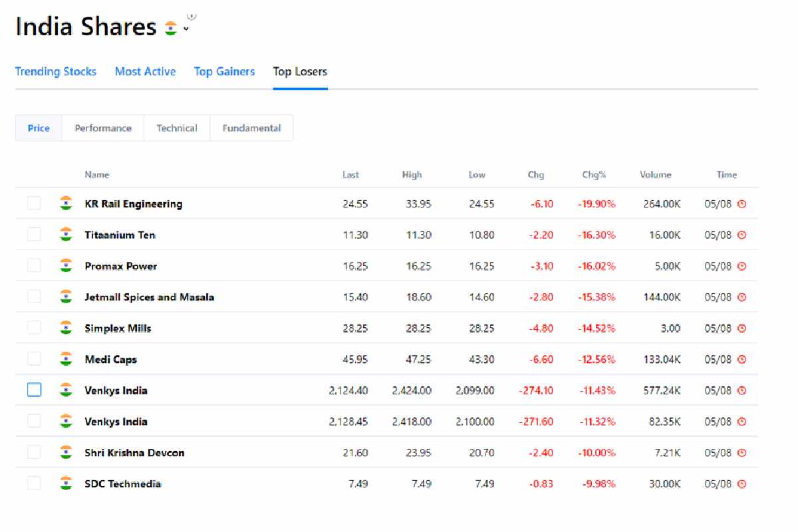
Task: Tick the SDC Techmedia checkbox
Action: coord(34,483)
